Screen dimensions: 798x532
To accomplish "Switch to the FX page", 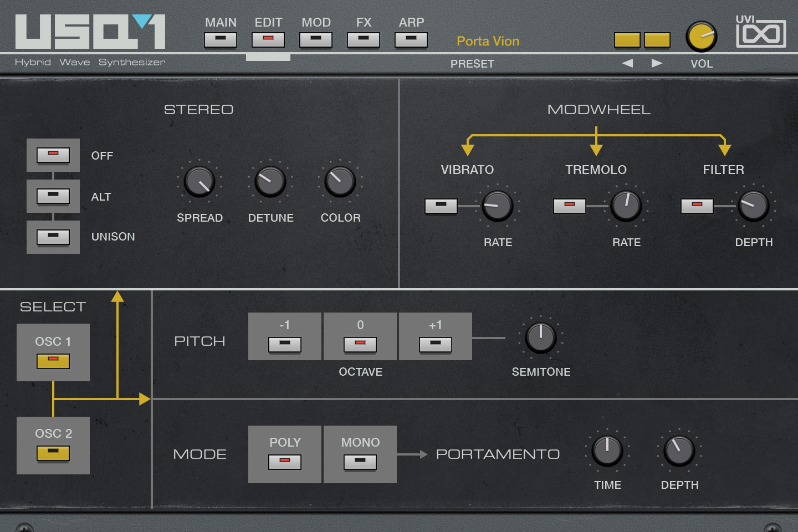I will coord(364,39).
